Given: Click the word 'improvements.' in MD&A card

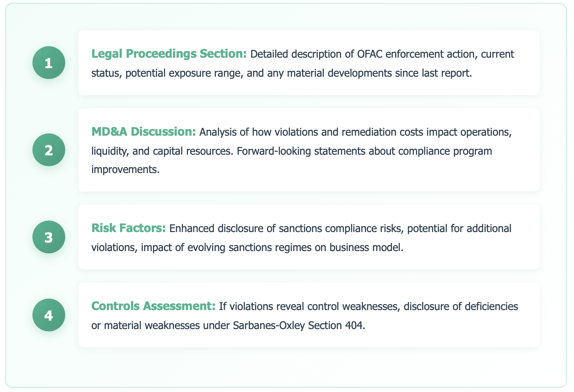Looking at the screenshot, I should click(125, 170).
